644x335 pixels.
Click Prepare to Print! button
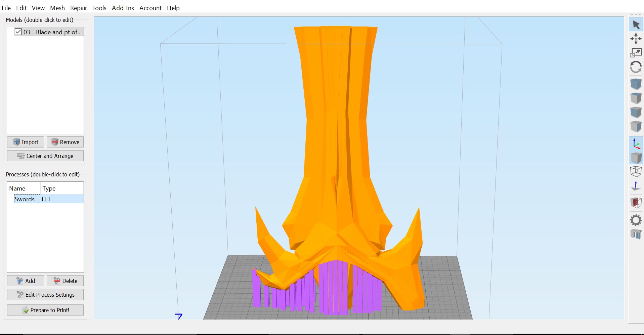(45, 310)
